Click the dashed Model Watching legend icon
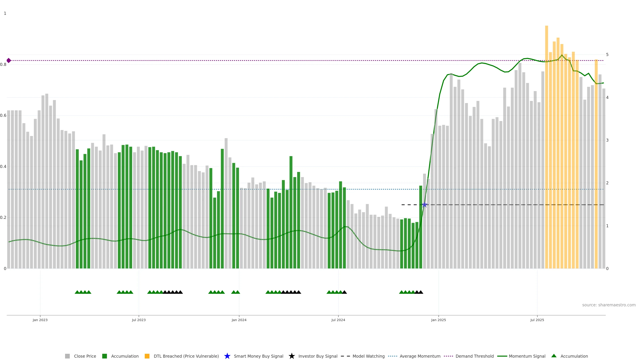The image size is (644, 362). [345, 356]
